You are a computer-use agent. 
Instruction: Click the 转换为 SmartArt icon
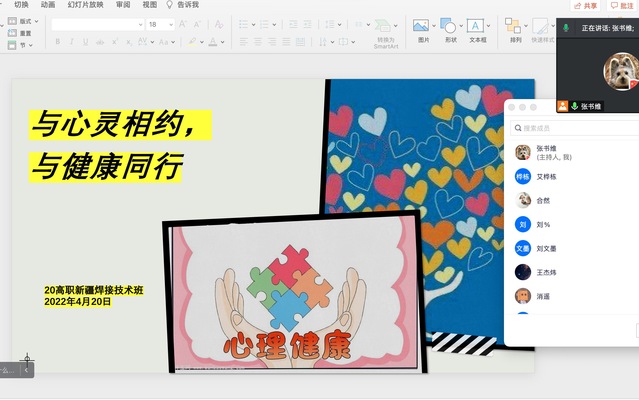tap(385, 27)
